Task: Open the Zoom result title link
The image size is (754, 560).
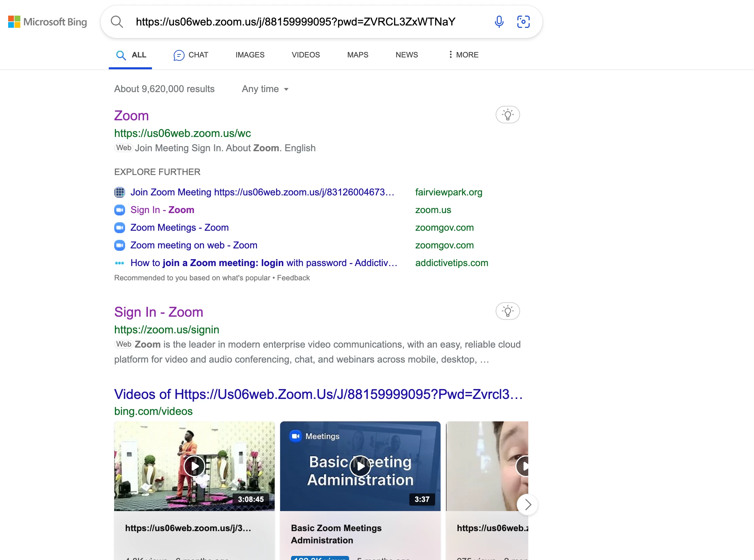Action: click(132, 116)
